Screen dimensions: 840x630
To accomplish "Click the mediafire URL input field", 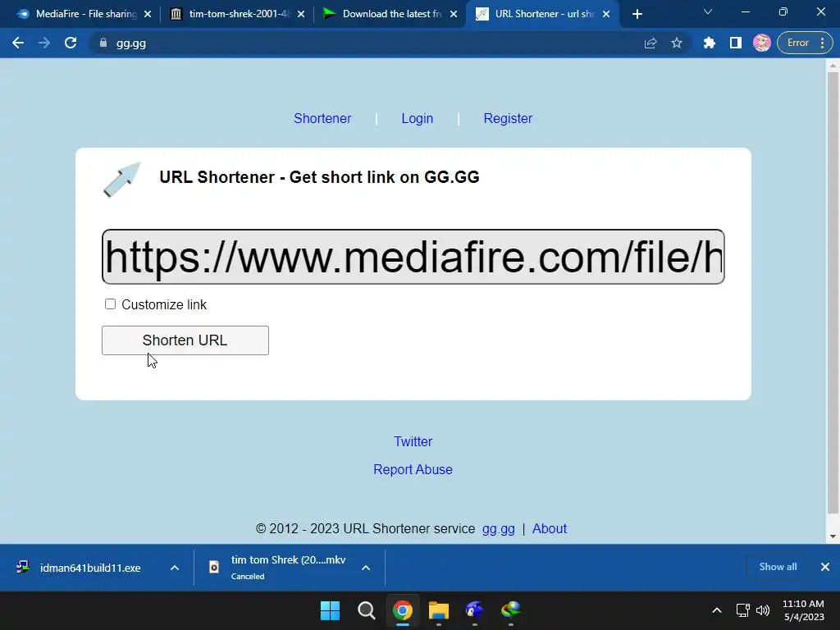I will [413, 257].
